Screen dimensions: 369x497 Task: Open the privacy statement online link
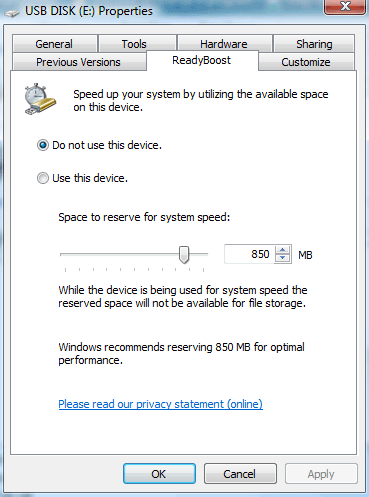click(x=160, y=404)
